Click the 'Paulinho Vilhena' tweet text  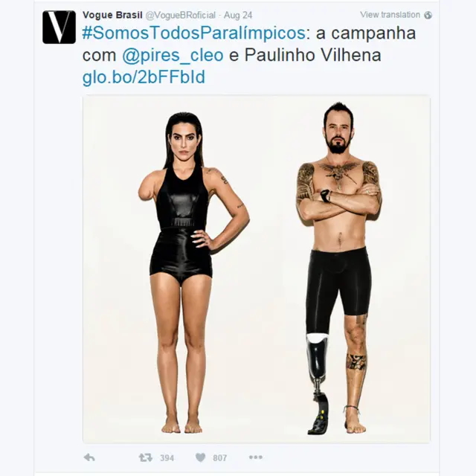[312, 55]
